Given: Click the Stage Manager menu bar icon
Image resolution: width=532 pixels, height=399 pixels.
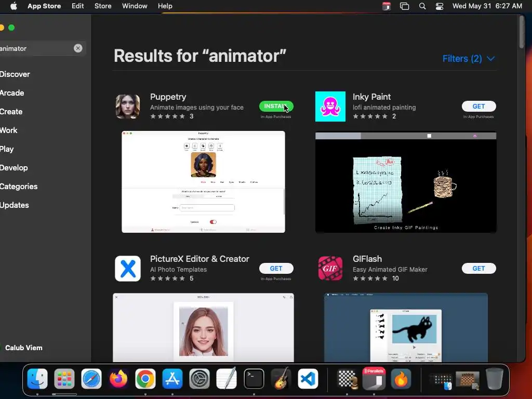Looking at the screenshot, I should (404, 6).
